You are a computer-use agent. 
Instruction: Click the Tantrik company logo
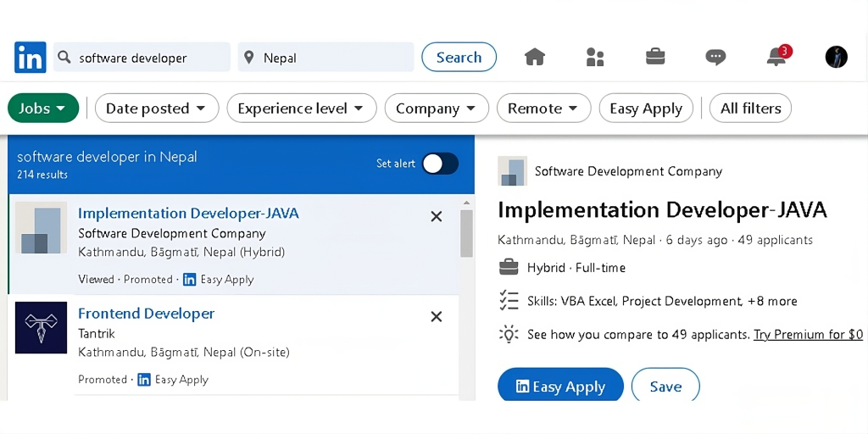click(41, 328)
